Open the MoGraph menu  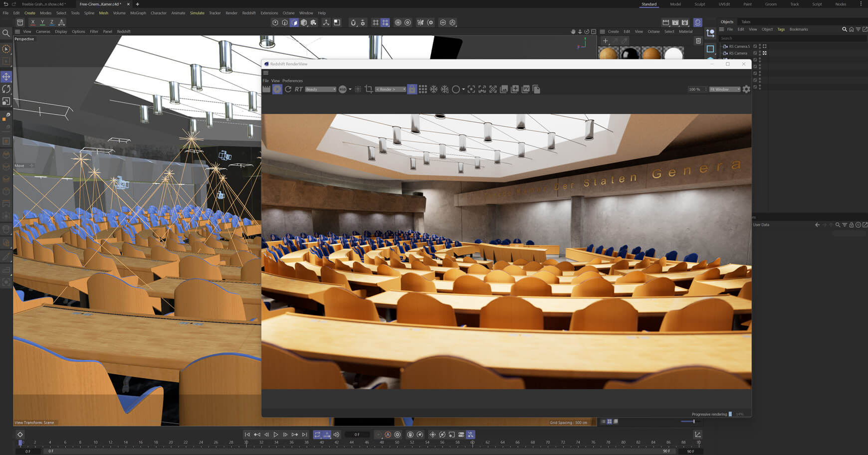pos(138,13)
